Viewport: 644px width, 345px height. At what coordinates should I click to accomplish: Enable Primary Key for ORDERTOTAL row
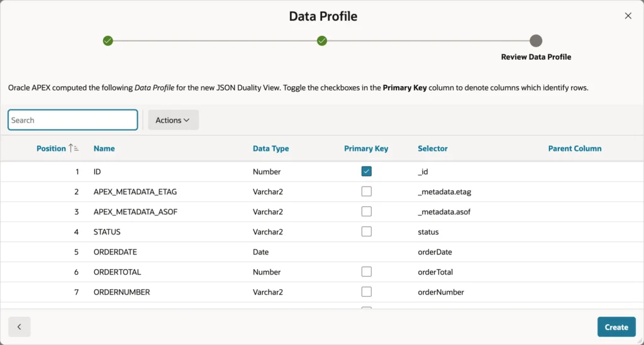pos(367,272)
